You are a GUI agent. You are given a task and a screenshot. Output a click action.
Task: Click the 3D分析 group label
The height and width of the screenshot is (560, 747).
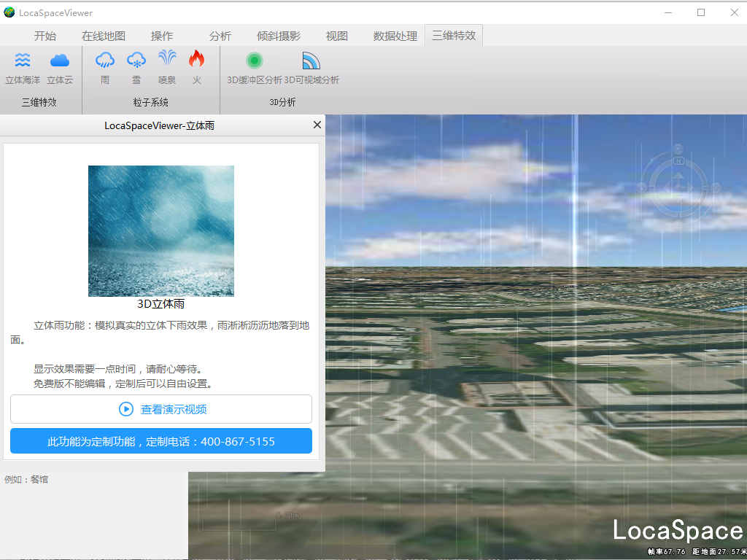[x=282, y=102]
